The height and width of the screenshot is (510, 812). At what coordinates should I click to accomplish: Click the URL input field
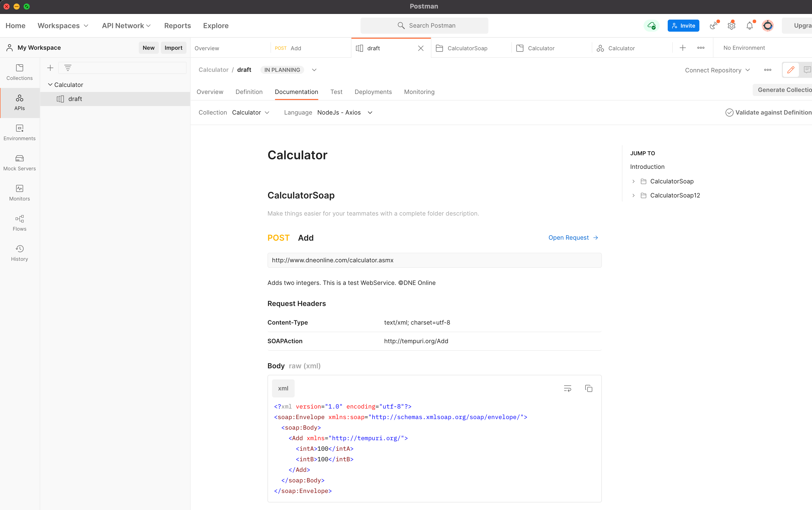[434, 260]
